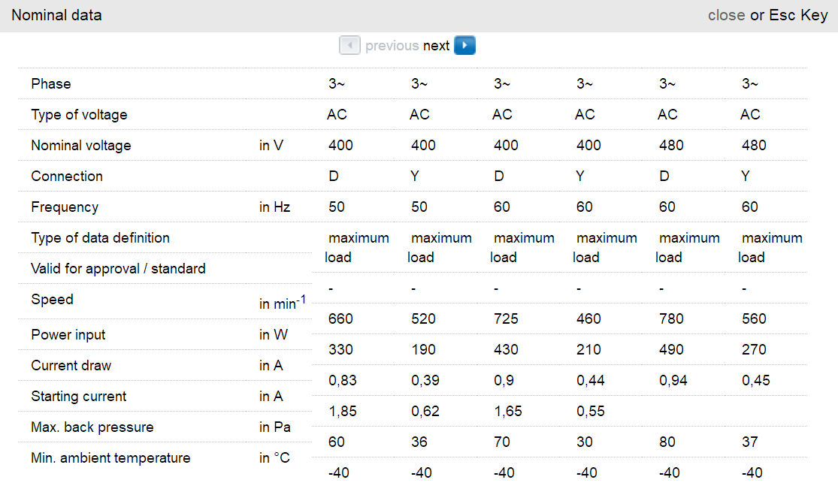Click the 0,83 current draw value
The image size is (838, 504).
click(342, 381)
